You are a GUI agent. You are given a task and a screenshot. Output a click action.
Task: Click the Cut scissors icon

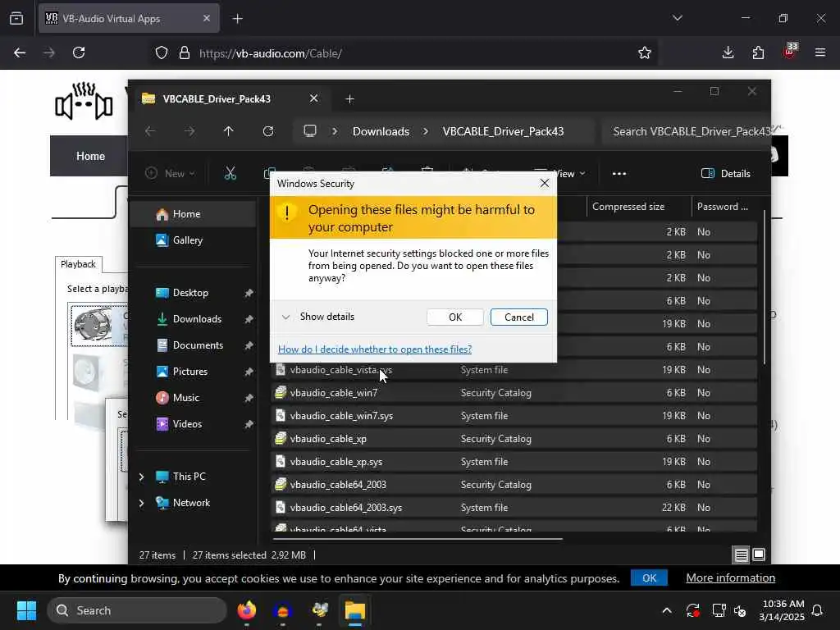click(230, 174)
